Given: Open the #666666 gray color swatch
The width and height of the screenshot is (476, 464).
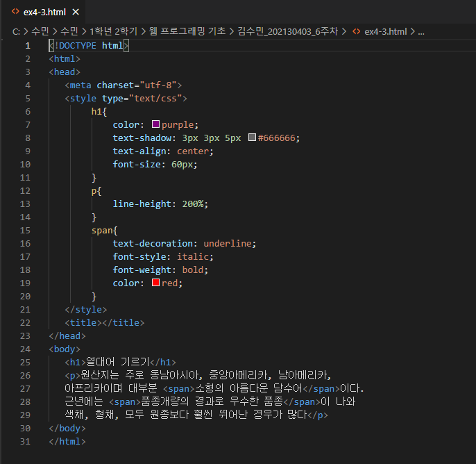Looking at the screenshot, I should click(252, 138).
